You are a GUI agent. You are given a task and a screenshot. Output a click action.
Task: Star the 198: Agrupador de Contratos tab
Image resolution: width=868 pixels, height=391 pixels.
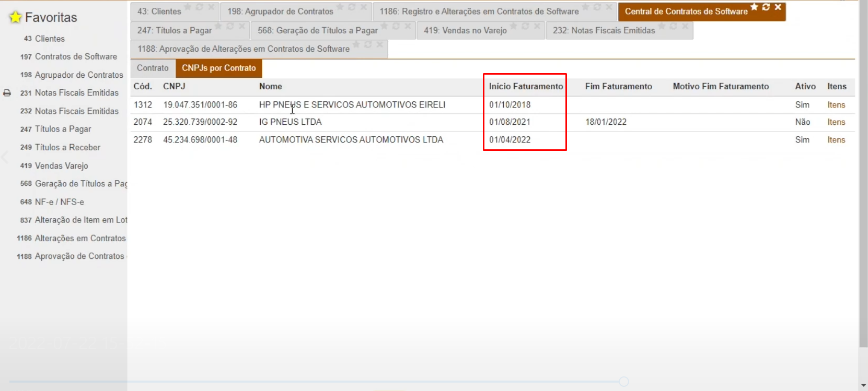click(340, 7)
